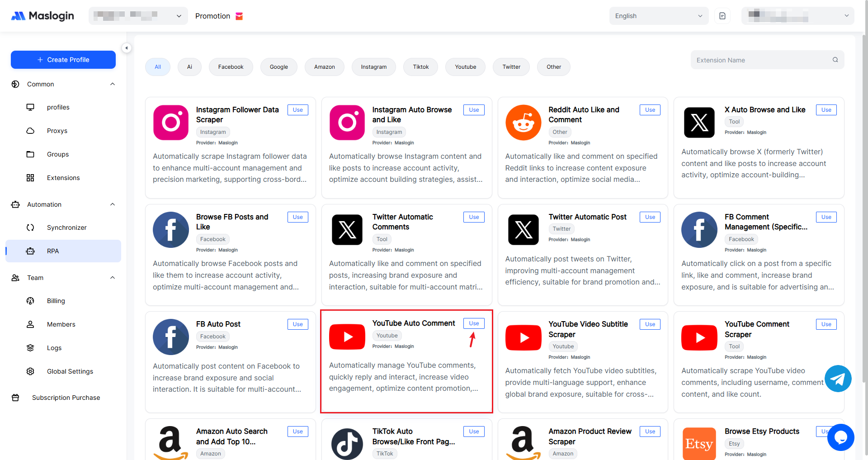The width and height of the screenshot is (868, 460).
Task: Collapse the Common section
Action: (113, 84)
